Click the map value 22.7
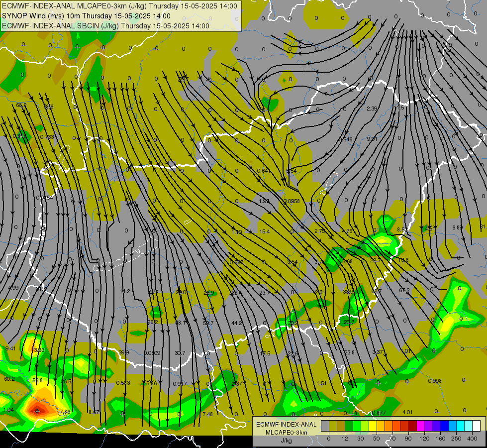The image size is (487, 448). pos(375,260)
